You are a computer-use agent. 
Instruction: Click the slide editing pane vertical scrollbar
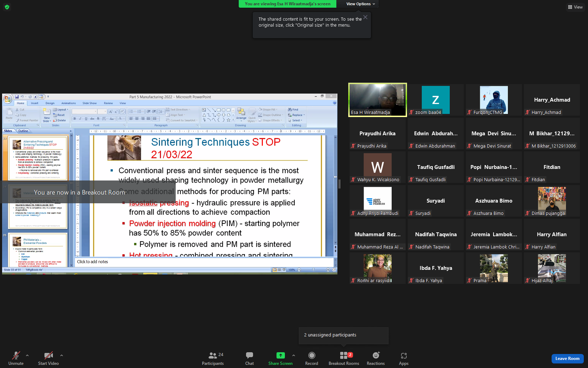(335, 189)
